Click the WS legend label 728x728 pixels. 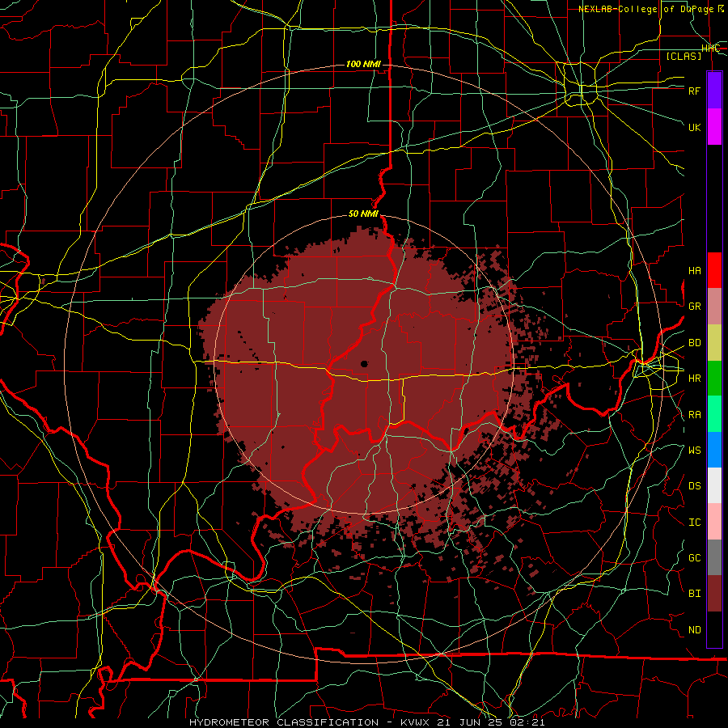click(694, 450)
